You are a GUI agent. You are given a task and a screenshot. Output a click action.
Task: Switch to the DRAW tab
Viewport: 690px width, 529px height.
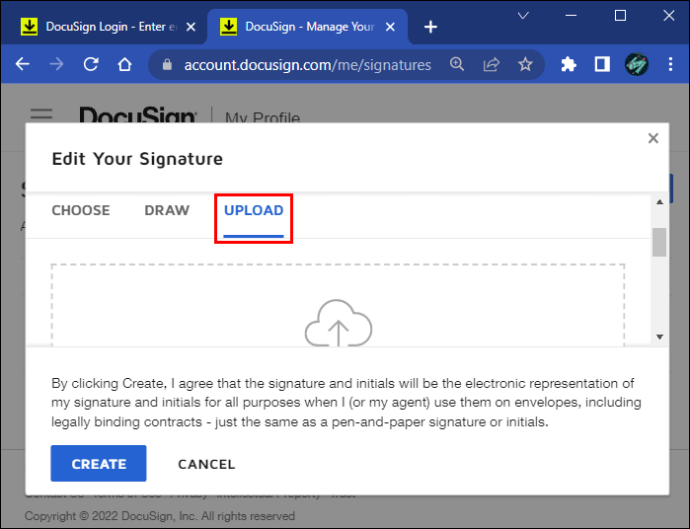[167, 210]
